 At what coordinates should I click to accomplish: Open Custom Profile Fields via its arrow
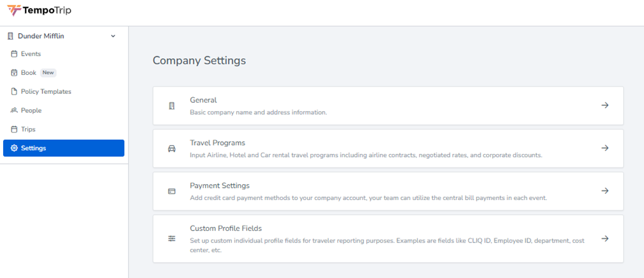[x=605, y=239]
